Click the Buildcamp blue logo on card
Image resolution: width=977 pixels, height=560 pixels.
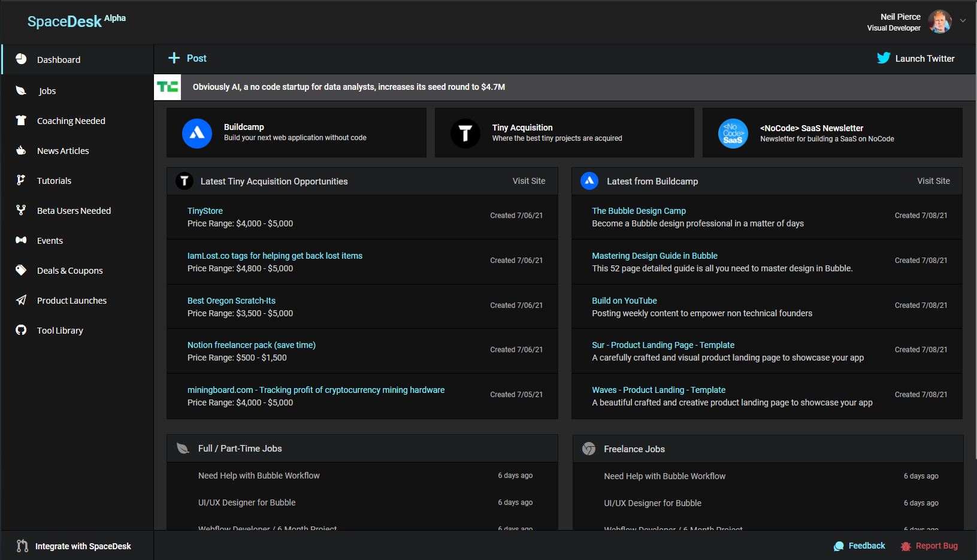coord(197,133)
